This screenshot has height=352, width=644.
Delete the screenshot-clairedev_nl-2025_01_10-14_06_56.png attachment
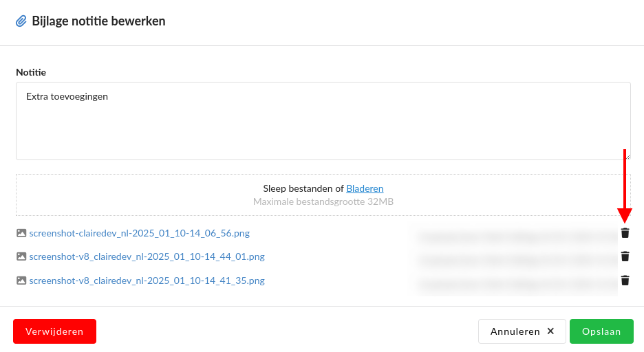pos(625,233)
